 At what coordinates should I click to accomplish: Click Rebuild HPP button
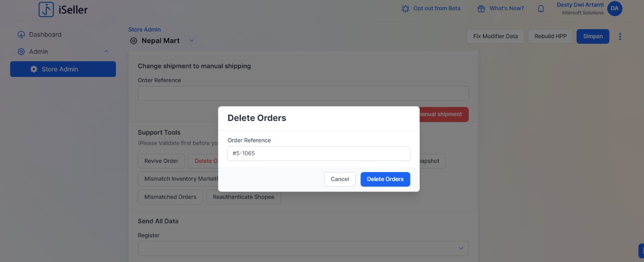pos(550,37)
